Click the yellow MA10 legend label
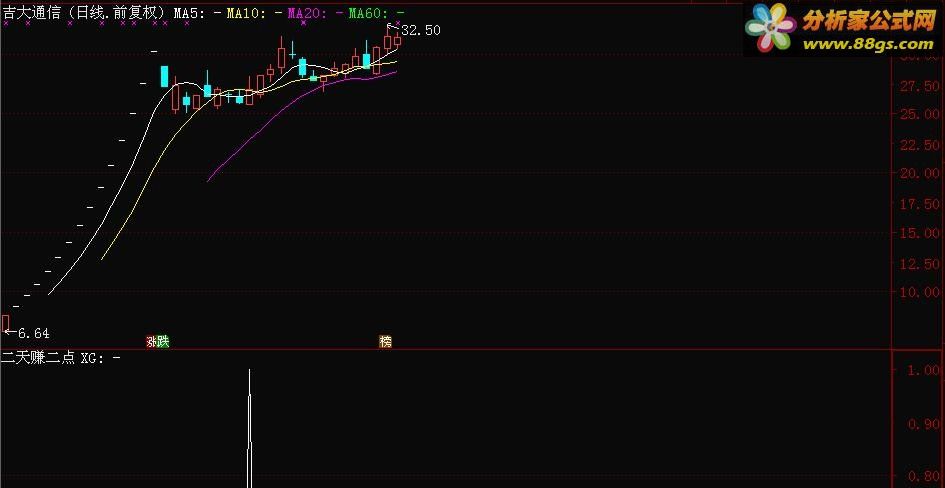The width and height of the screenshot is (945, 488). (x=254, y=13)
